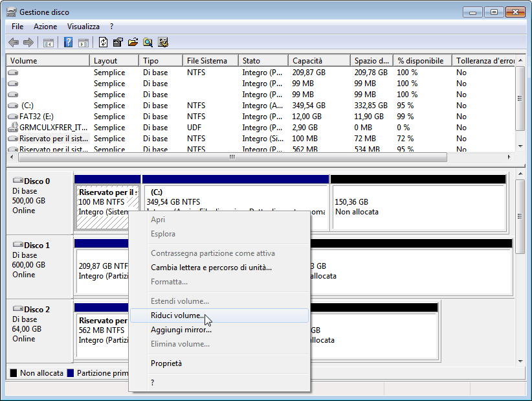This screenshot has height=401, width=532.
Task: Select the FAT32 (E:) volume row
Action: point(36,117)
